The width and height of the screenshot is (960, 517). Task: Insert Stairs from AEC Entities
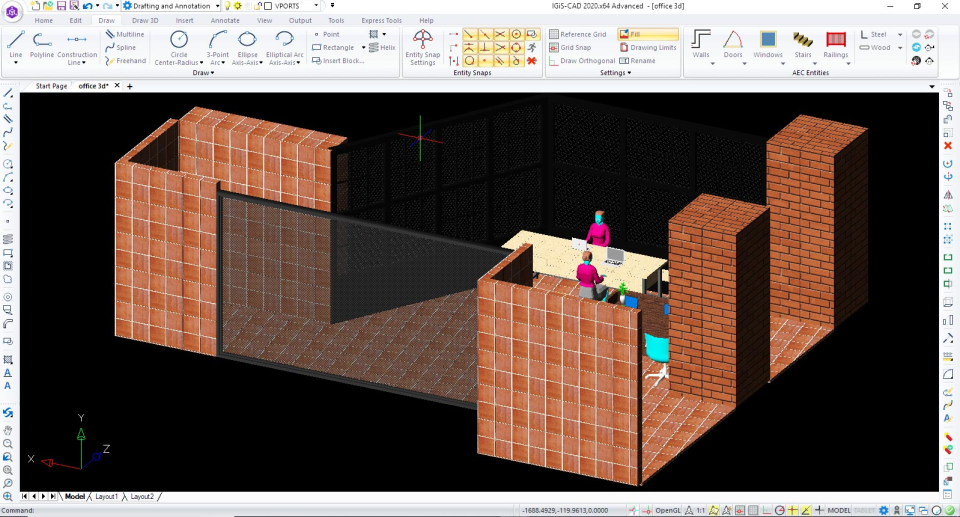803,44
